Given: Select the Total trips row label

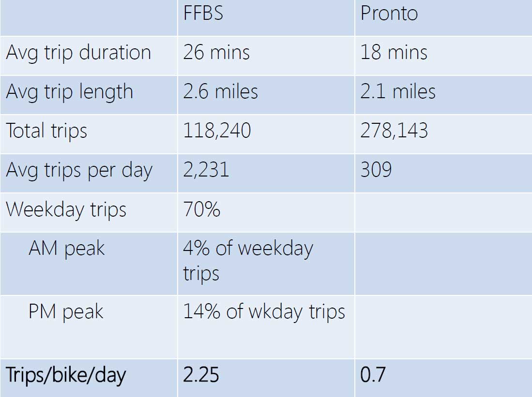Looking at the screenshot, I should pos(46,131).
